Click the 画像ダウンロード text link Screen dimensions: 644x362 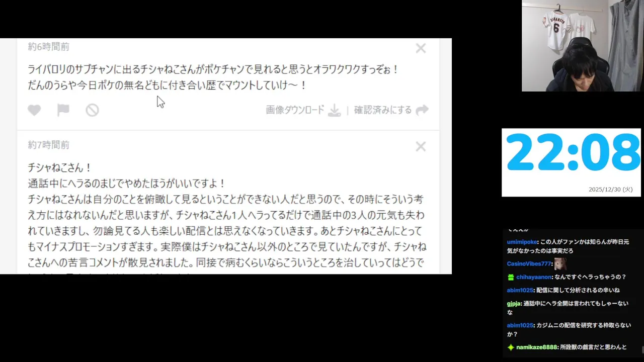(x=295, y=110)
